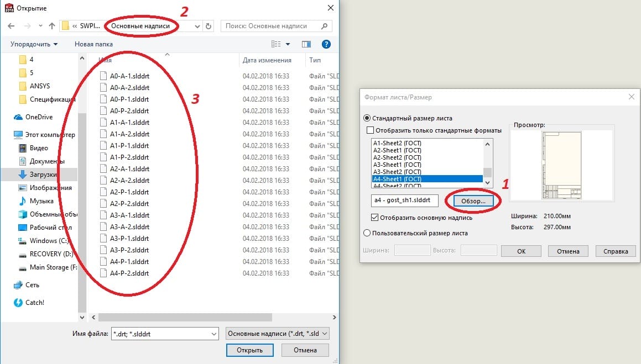The height and width of the screenshot is (364, 641).
Task: Click Отмена in sheet format dialog
Action: point(568,251)
